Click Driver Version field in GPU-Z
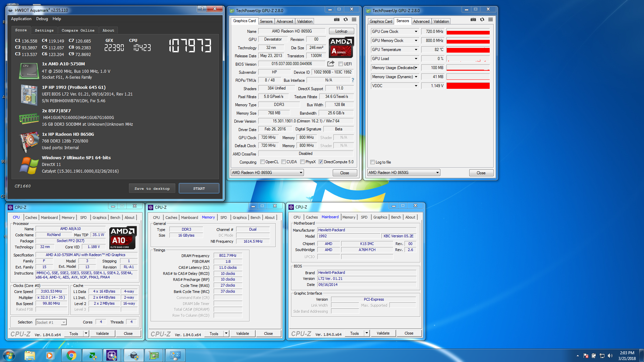The image size is (644, 362). [x=306, y=121]
